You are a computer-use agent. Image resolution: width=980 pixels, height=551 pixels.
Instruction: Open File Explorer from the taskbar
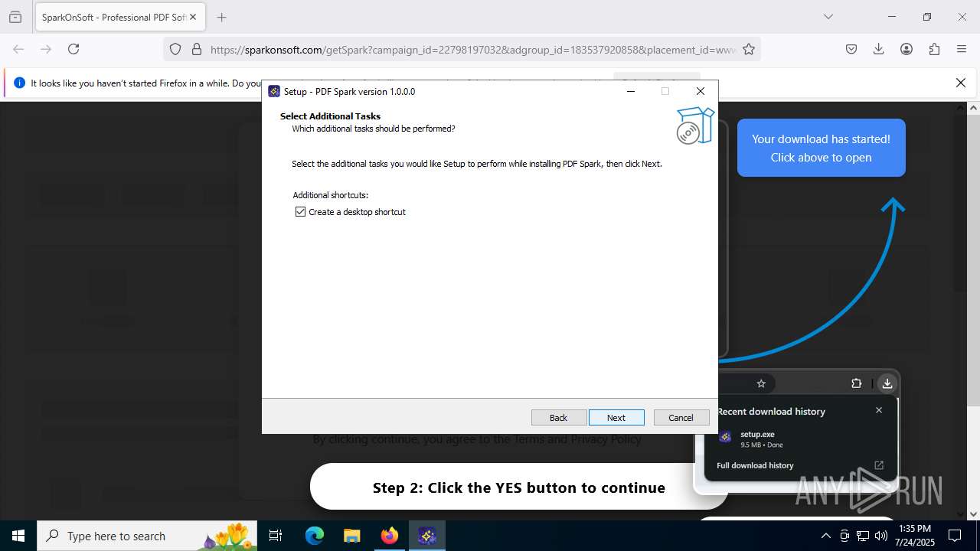click(351, 536)
